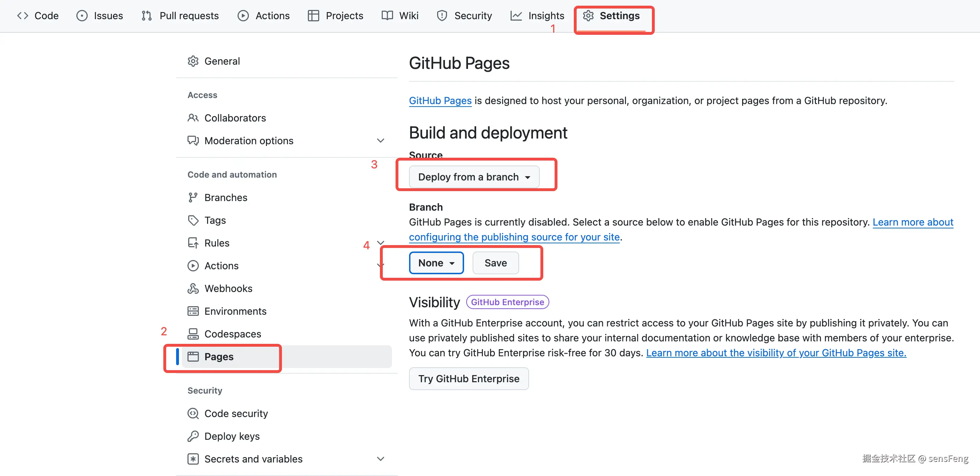Click the Webhooks icon in sidebar
The width and height of the screenshot is (980, 476).
[x=193, y=288]
